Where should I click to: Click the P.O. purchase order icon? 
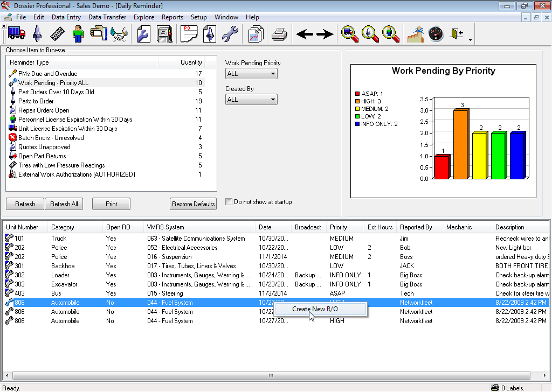(188, 33)
